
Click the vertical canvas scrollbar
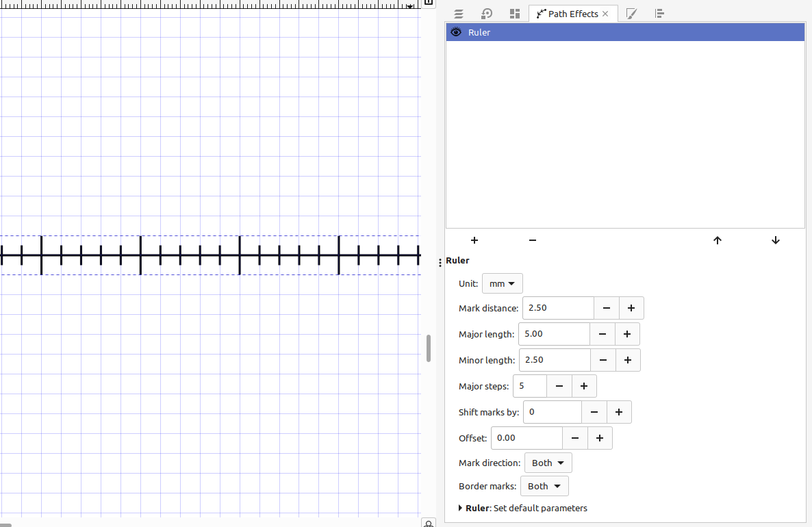point(428,348)
